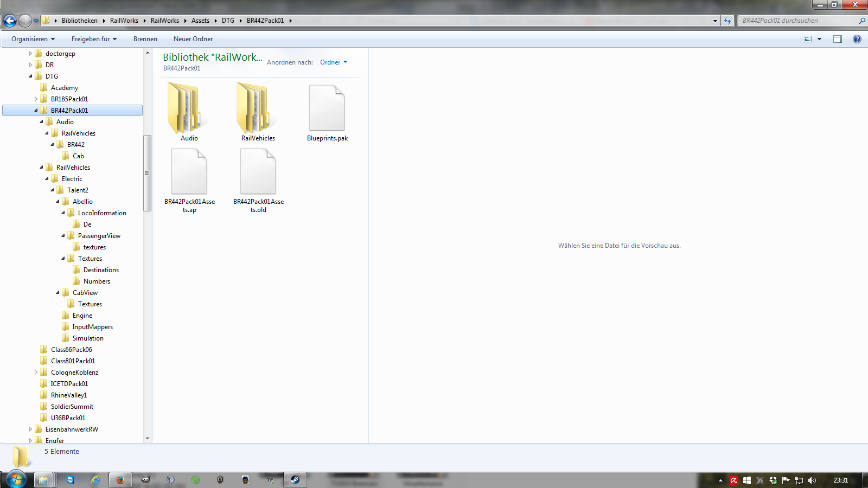The image size is (868, 488).
Task: Launch Internet Explorer from the taskbar
Action: coord(95,480)
